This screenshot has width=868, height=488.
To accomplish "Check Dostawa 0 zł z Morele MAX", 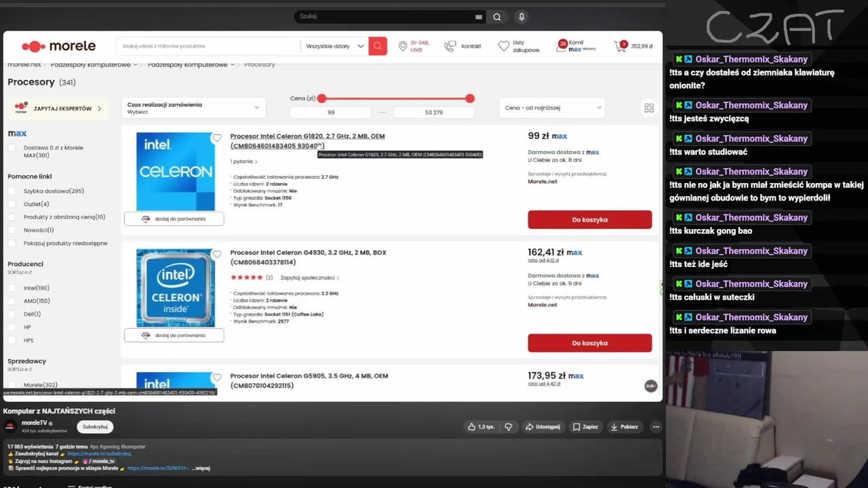I will tap(12, 148).
